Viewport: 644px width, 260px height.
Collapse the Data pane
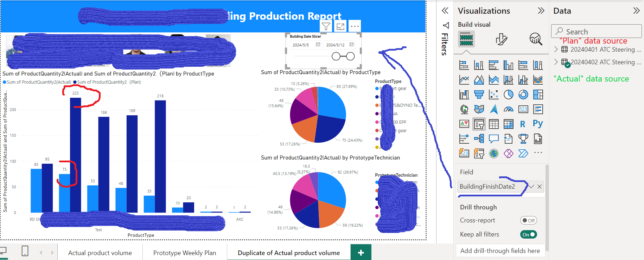[x=636, y=11]
